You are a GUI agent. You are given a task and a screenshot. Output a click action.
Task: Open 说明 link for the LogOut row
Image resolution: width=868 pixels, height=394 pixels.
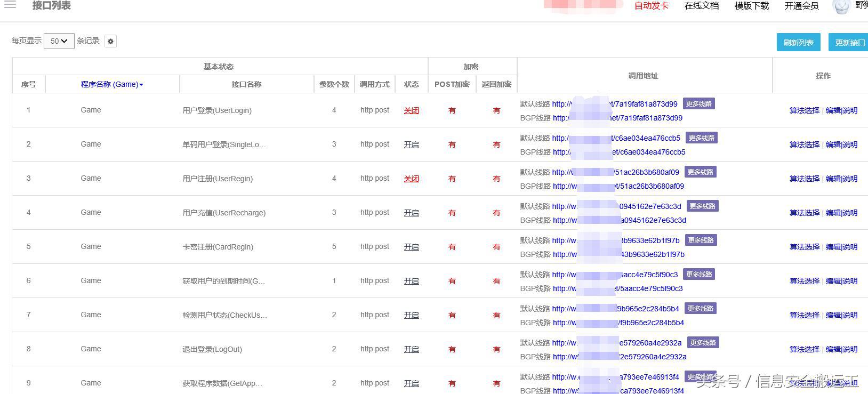[x=850, y=349]
